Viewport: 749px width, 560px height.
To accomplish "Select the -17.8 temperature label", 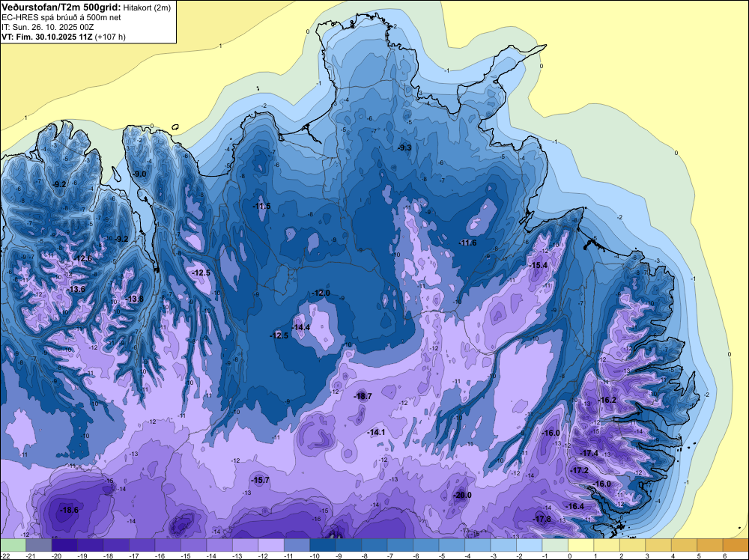I will [542, 520].
